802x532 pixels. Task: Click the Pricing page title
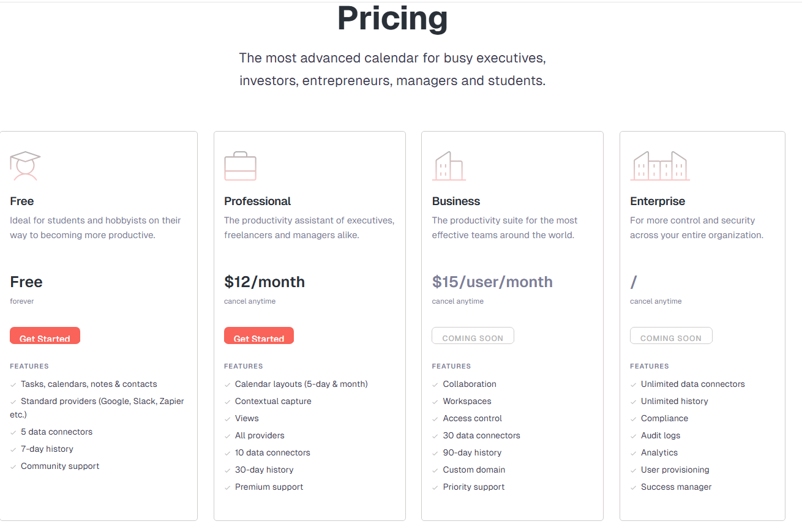click(x=392, y=19)
